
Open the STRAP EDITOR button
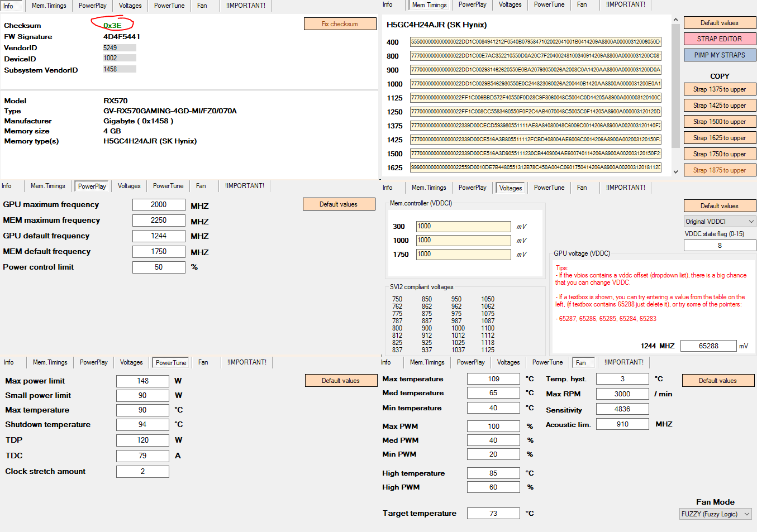click(x=720, y=39)
